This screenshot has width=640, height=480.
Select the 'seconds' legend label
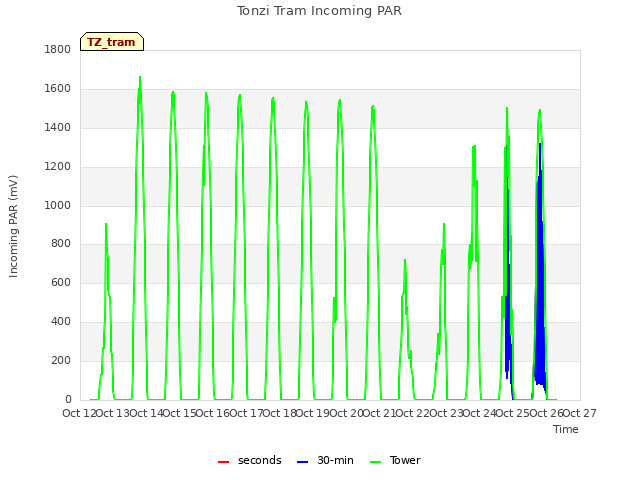(x=260, y=460)
